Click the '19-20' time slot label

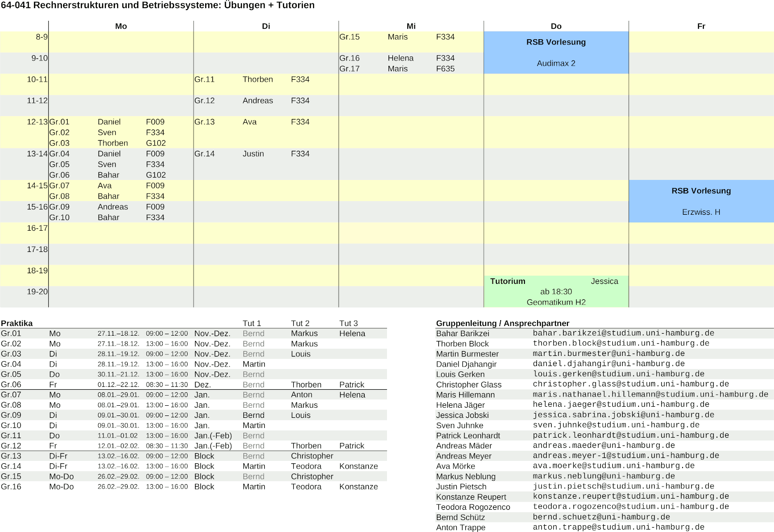pyautogui.click(x=37, y=292)
